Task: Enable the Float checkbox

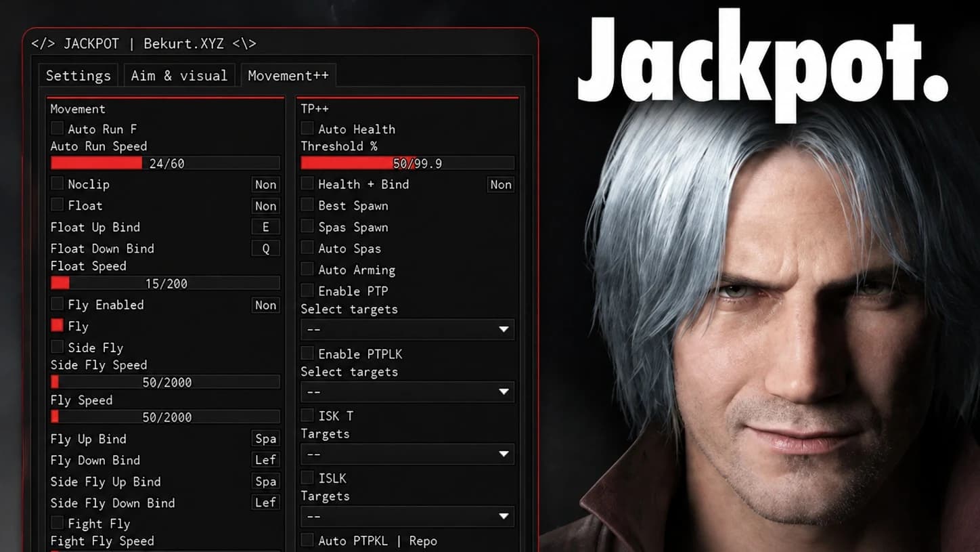Action: [x=57, y=205]
